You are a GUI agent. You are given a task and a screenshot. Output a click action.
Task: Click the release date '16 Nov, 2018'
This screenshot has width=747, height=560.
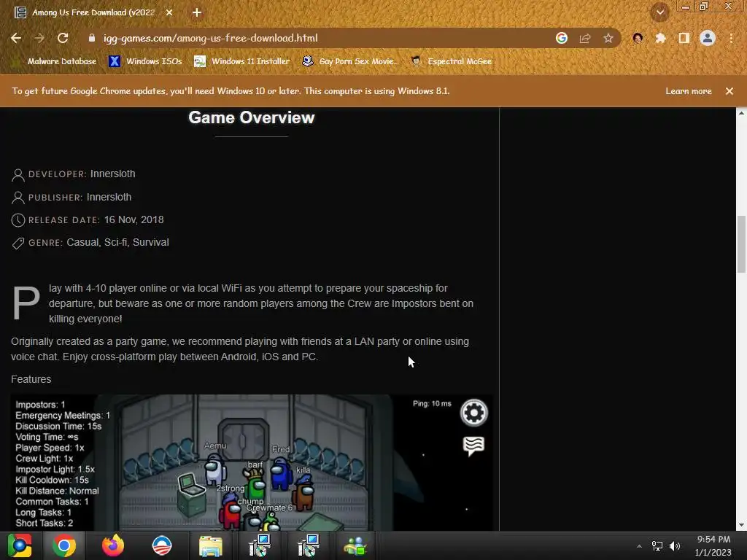(x=134, y=219)
